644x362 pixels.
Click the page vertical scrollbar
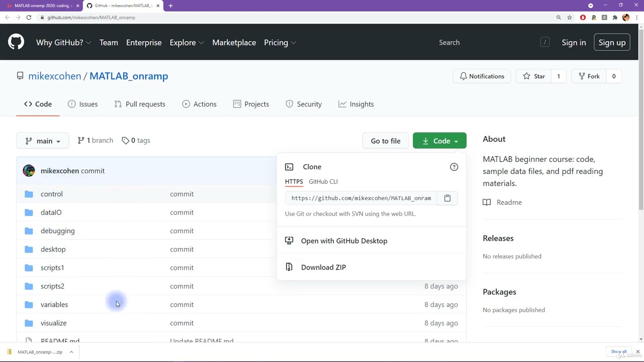pyautogui.click(x=640, y=121)
